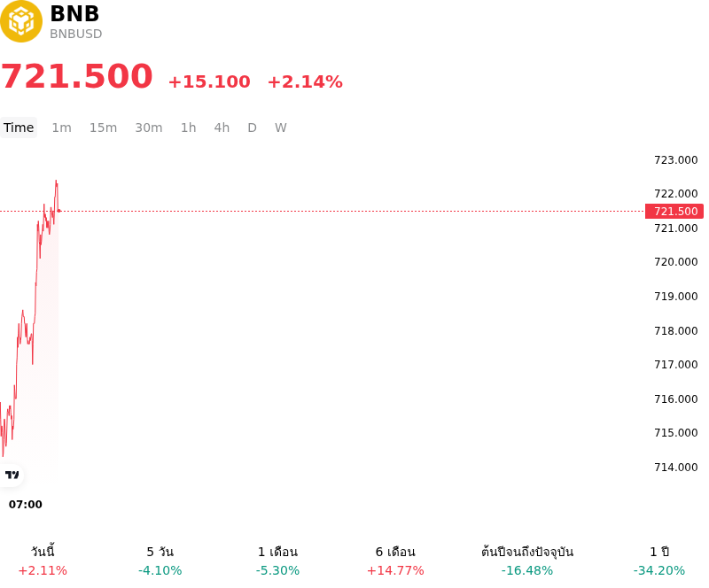Screen dimensions: 709x588
Task: Click the BNBUSD symbol label
Action: [x=76, y=34]
